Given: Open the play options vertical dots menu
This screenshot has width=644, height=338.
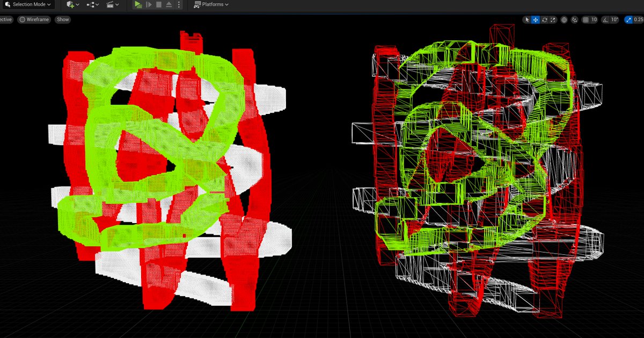Looking at the screenshot, I should (179, 4).
